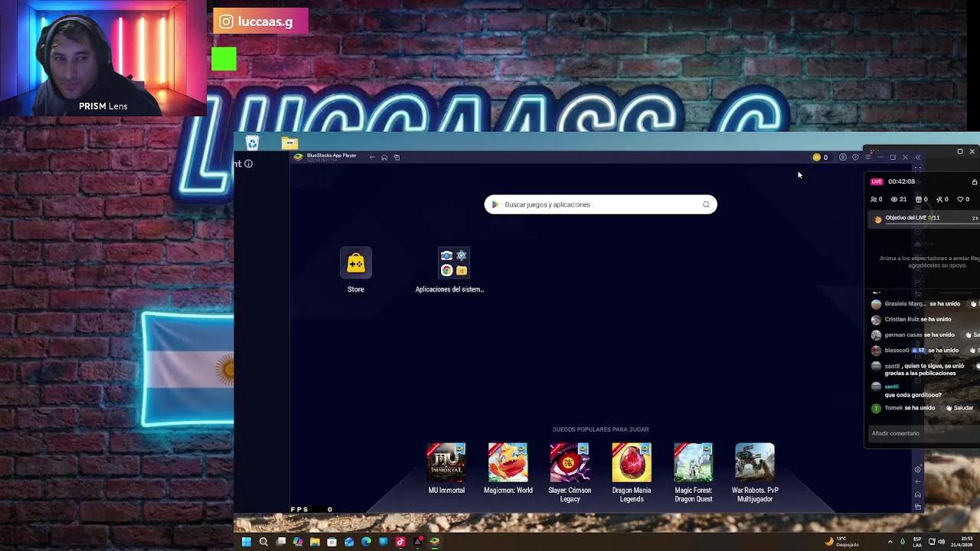Click the lock icon in live panel
This screenshot has height=551, width=980.
[974, 182]
